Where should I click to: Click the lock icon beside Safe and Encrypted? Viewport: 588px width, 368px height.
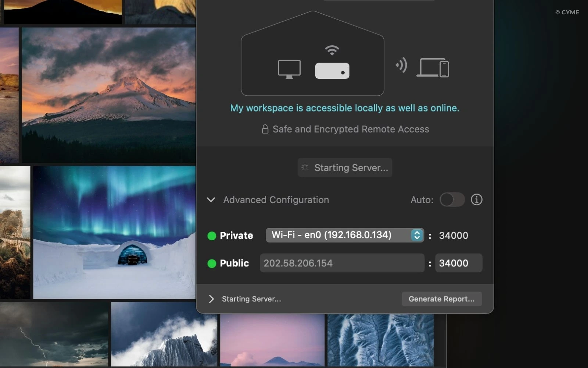(x=265, y=129)
